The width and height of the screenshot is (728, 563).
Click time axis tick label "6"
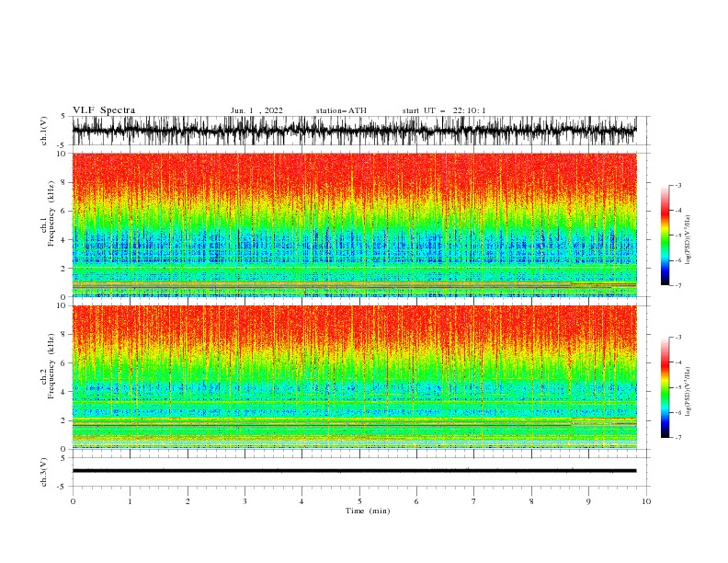click(417, 501)
